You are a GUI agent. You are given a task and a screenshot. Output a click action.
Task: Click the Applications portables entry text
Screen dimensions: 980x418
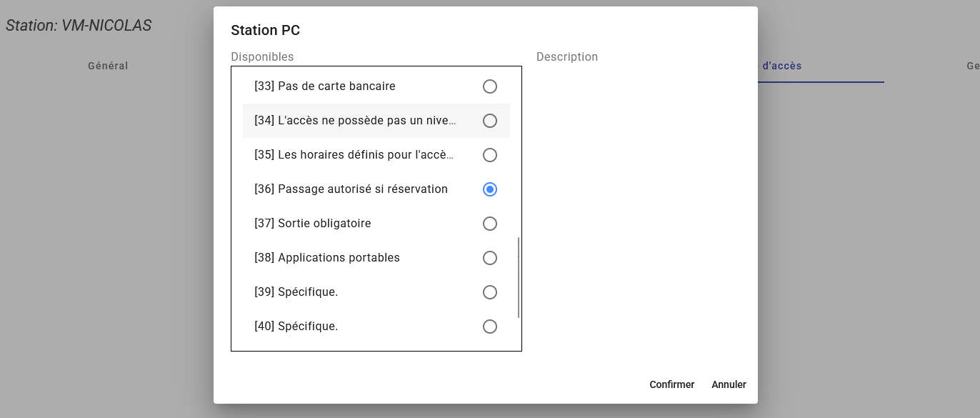pos(327,258)
